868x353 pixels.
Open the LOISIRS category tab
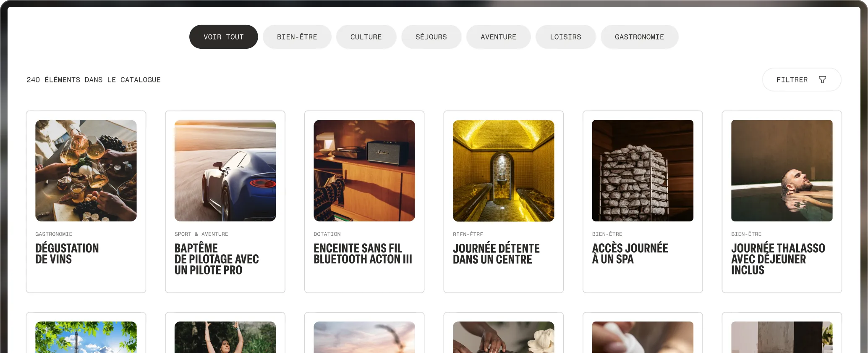pos(565,37)
